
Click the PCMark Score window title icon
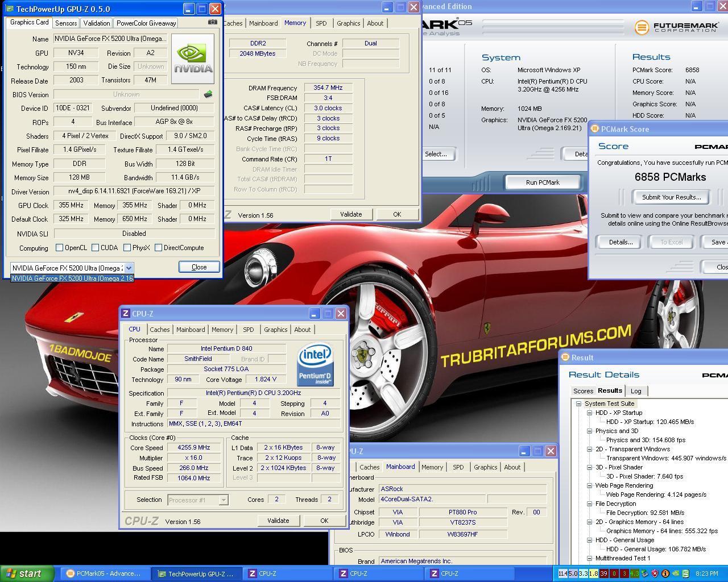595,129
